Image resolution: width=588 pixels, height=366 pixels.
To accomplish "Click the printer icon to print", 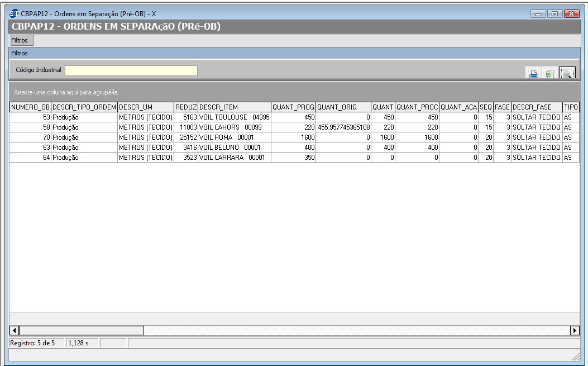I will coord(534,74).
